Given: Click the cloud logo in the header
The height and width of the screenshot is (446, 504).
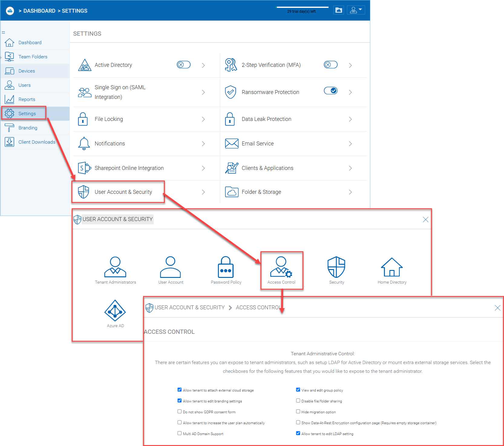Looking at the screenshot, I should (10, 11).
